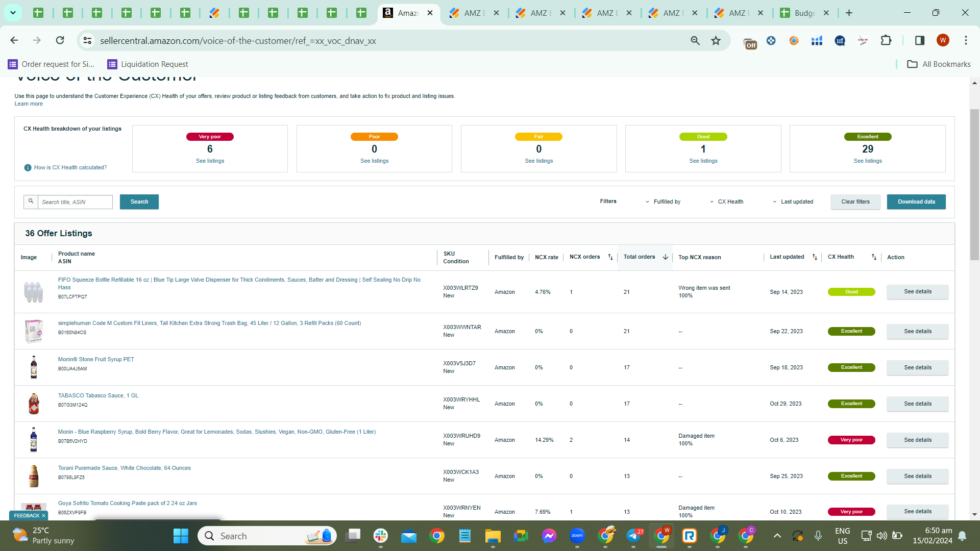Go back to the previous page

click(x=14, y=40)
